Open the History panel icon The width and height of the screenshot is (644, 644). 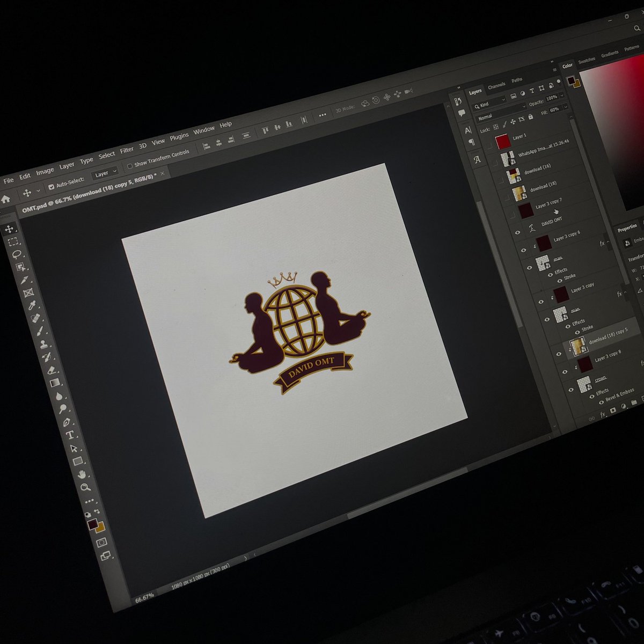coord(458,101)
